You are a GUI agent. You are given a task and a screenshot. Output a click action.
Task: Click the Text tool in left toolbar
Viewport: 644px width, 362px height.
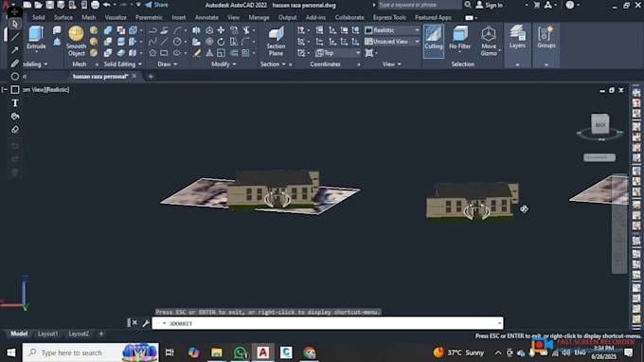click(15, 103)
